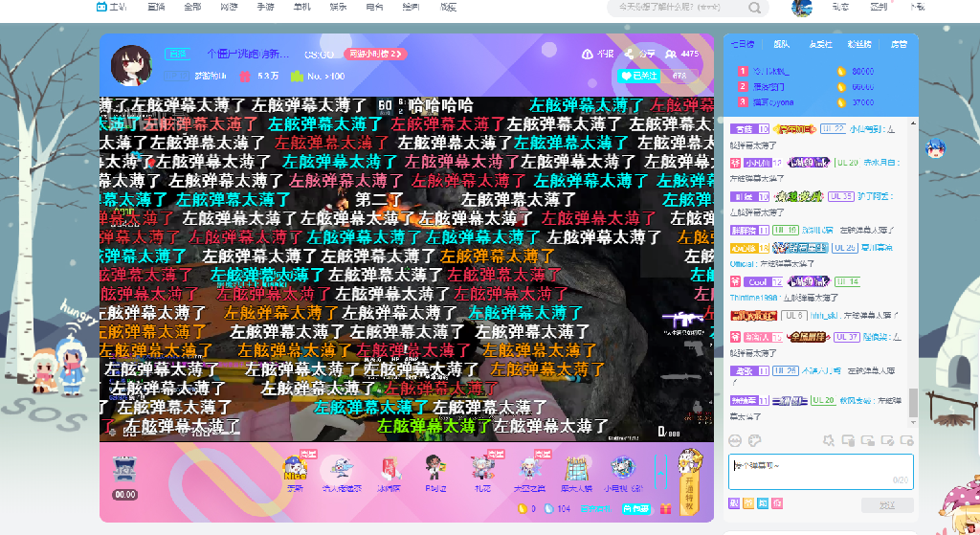Open the silver treasure chest icon
Viewport: 980px width, 535px height.
point(125,469)
